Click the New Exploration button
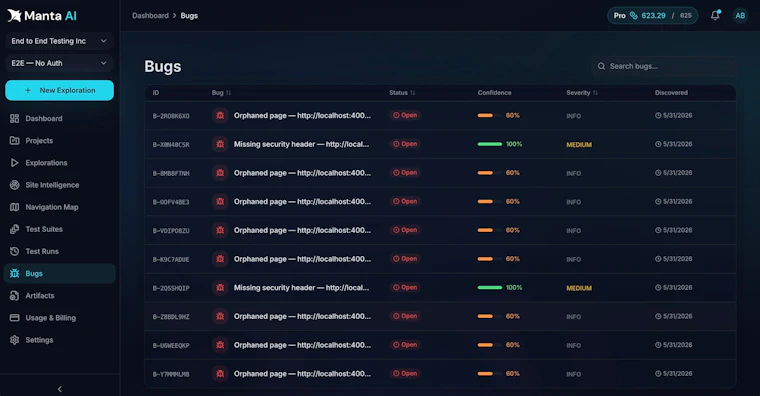This screenshot has width=760, height=396. pos(60,90)
